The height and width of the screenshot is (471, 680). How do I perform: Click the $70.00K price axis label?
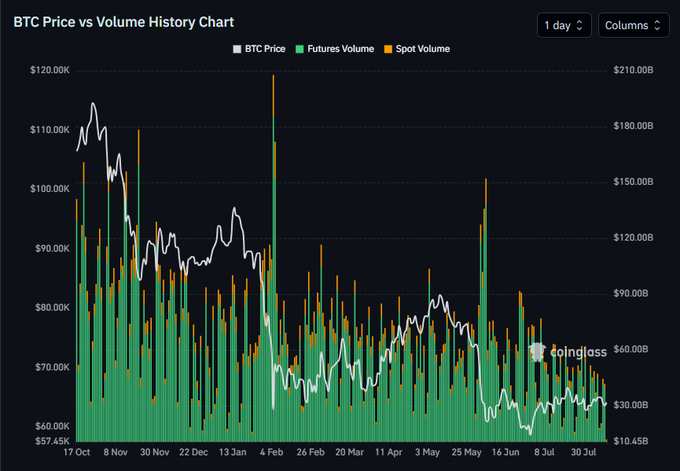tap(52, 367)
